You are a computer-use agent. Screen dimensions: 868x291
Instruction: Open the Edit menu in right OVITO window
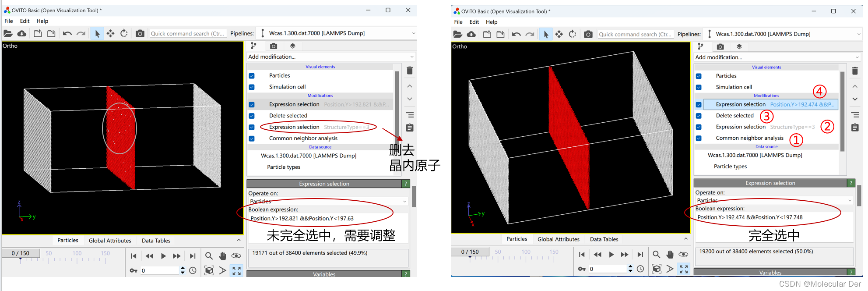(x=474, y=22)
